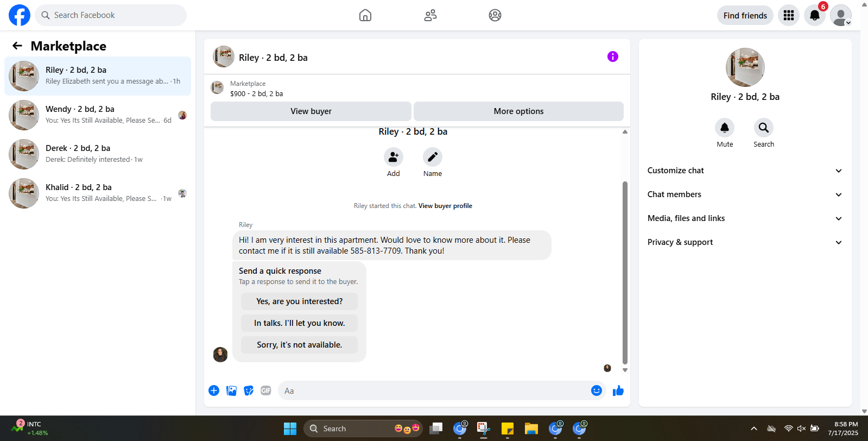
Task: Click the sender's profile picture beside quick responses
Action: point(220,355)
